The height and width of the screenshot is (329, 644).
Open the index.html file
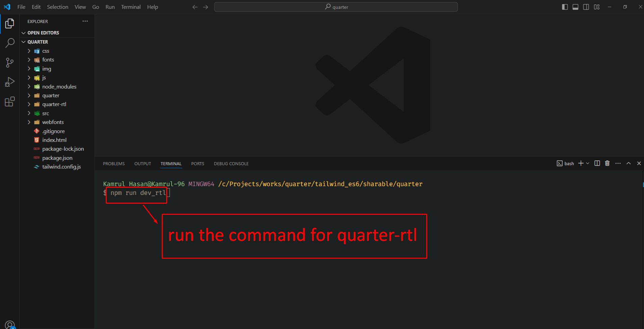54,140
